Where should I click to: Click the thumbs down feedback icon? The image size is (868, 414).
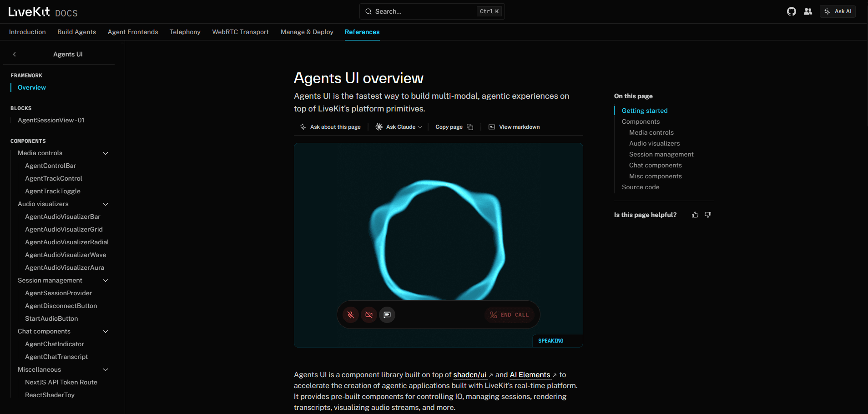(708, 215)
